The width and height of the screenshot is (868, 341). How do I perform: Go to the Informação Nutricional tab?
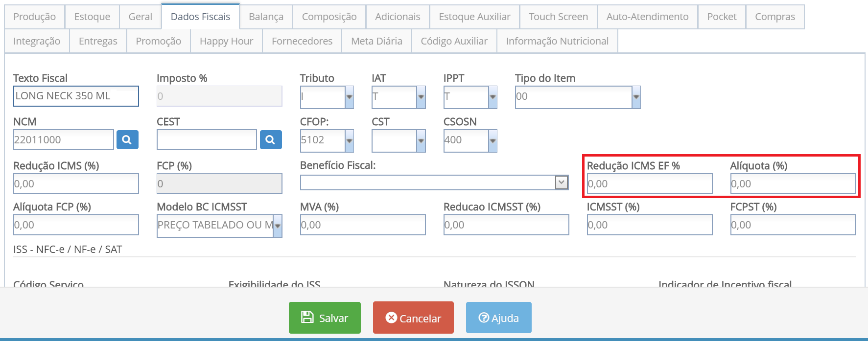tap(557, 41)
